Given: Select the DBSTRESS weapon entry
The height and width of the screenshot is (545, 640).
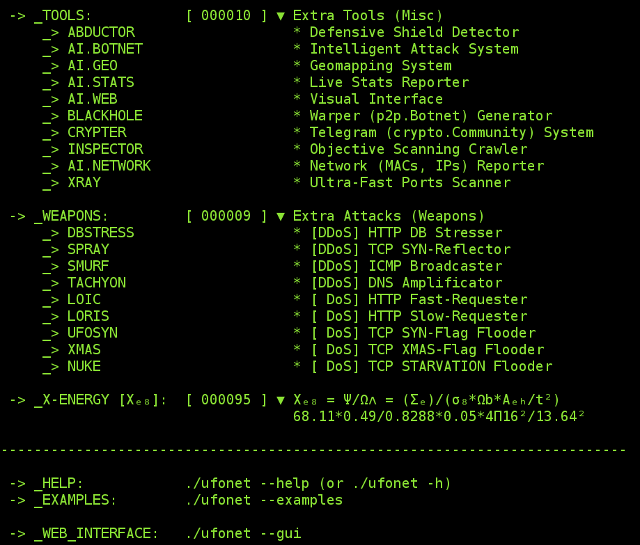Looking at the screenshot, I should tap(101, 233).
